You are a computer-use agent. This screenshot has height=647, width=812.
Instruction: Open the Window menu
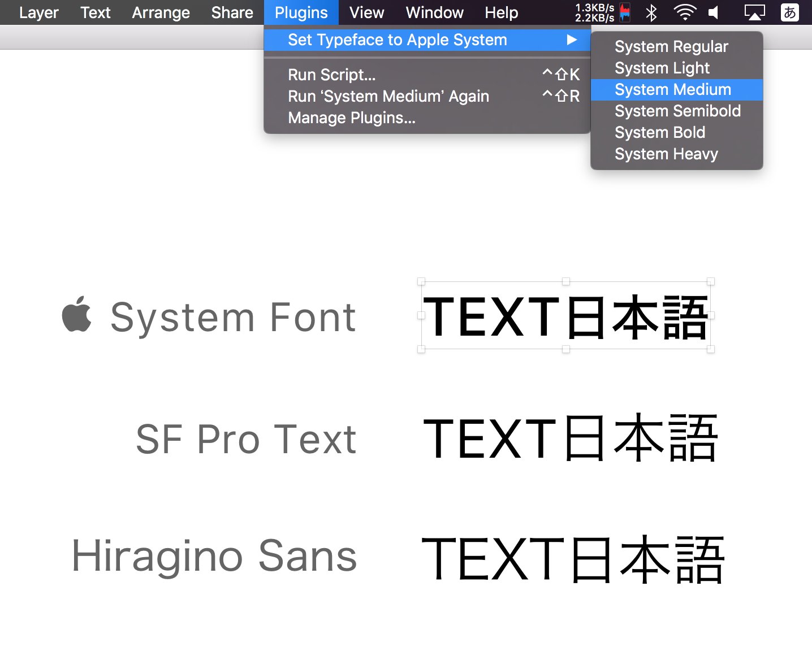click(x=434, y=12)
